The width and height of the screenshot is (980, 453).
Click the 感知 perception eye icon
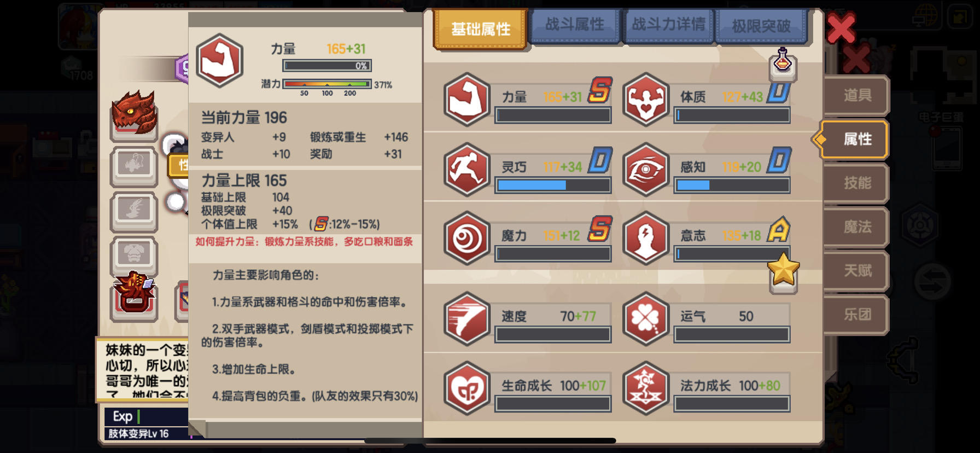coord(645,169)
